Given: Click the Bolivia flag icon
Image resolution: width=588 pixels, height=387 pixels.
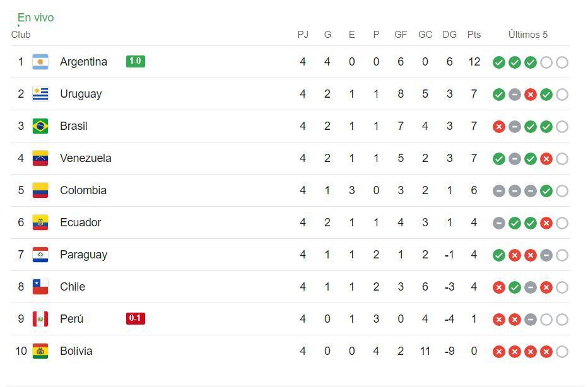Looking at the screenshot, I should pos(40,351).
